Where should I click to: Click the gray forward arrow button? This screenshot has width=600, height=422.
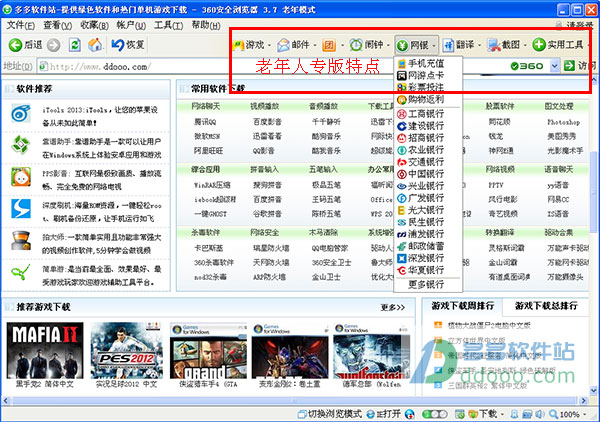pos(54,45)
